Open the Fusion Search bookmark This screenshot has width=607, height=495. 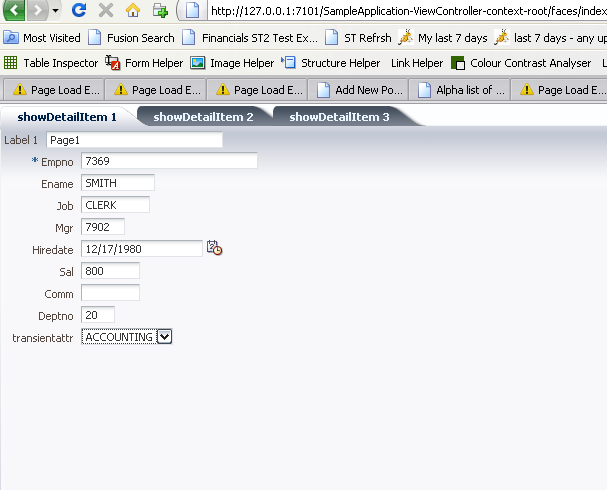coord(130,38)
